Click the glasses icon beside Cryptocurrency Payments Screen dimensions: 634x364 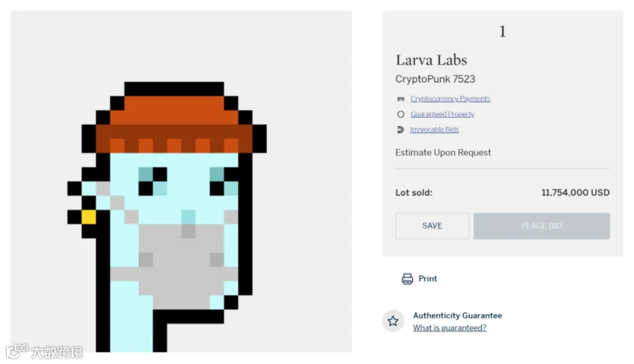[401, 99]
